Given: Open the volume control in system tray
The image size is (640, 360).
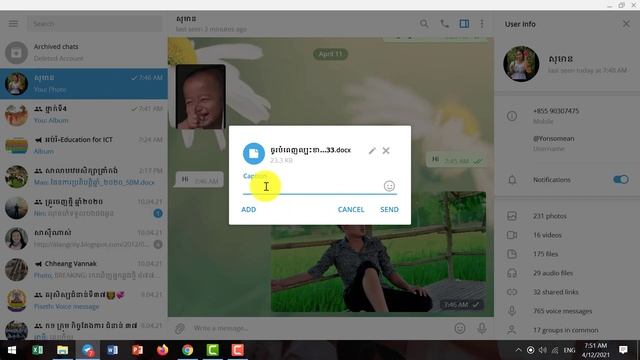Looking at the screenshot, I should [x=542, y=350].
